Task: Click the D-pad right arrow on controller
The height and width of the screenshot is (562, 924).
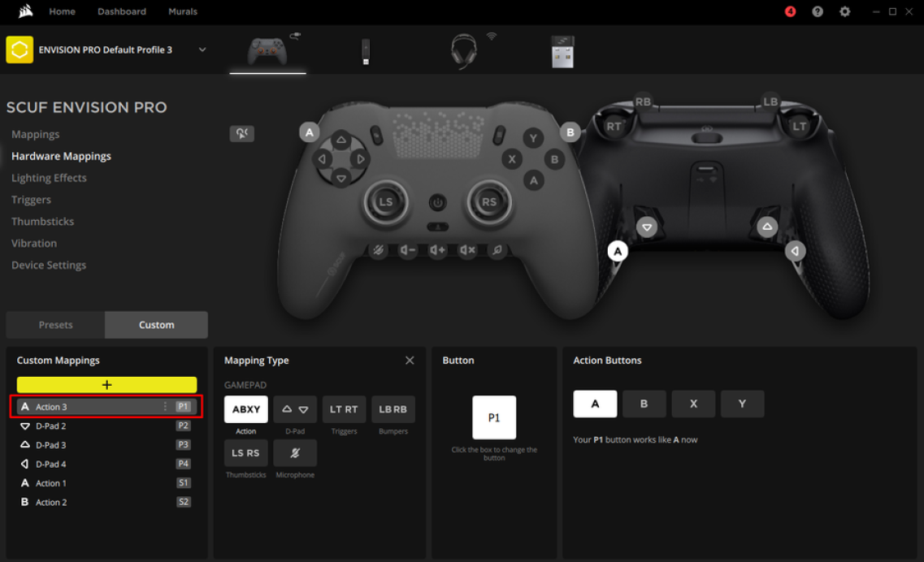Action: 360,159
